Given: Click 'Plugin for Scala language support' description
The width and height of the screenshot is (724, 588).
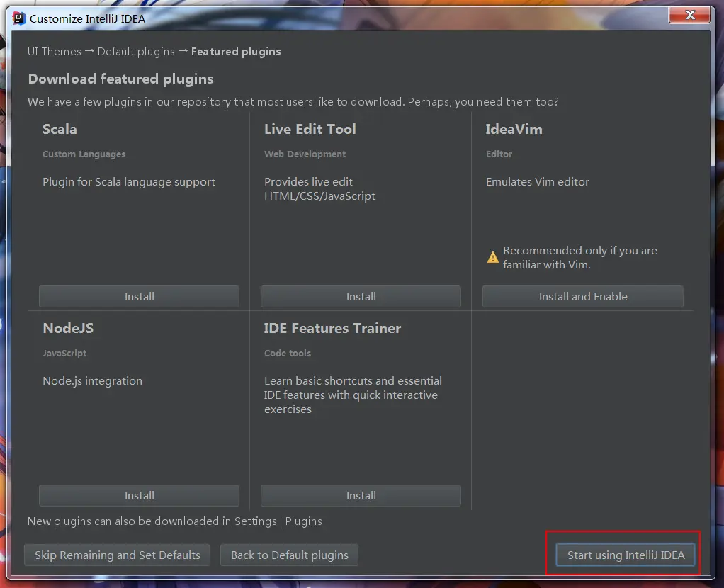Looking at the screenshot, I should (x=129, y=182).
